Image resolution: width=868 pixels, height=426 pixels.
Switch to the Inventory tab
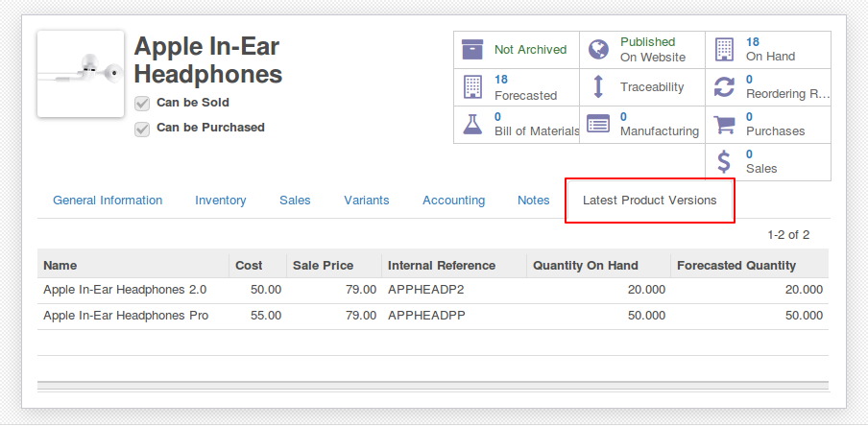(x=220, y=201)
